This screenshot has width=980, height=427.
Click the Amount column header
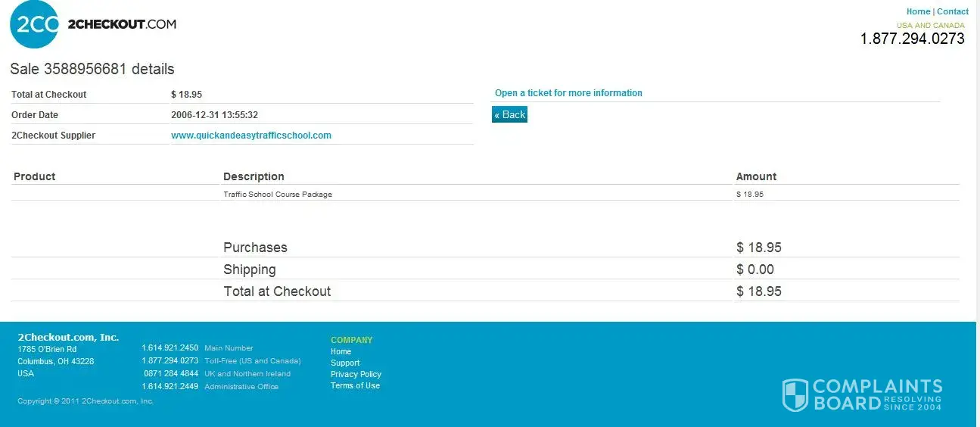pyautogui.click(x=756, y=176)
